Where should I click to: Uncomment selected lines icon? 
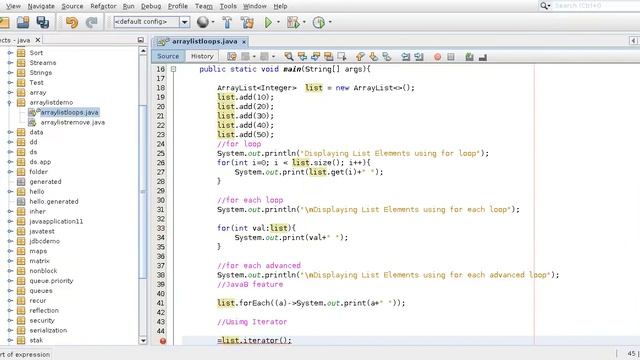[x=483, y=57]
